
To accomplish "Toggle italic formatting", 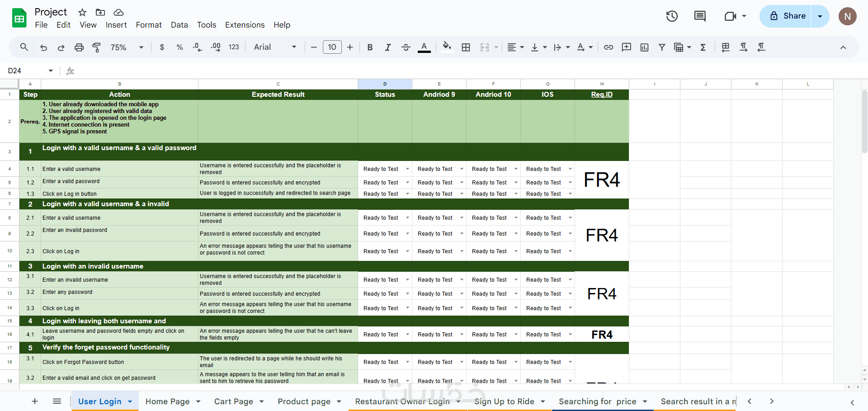I will tap(387, 47).
